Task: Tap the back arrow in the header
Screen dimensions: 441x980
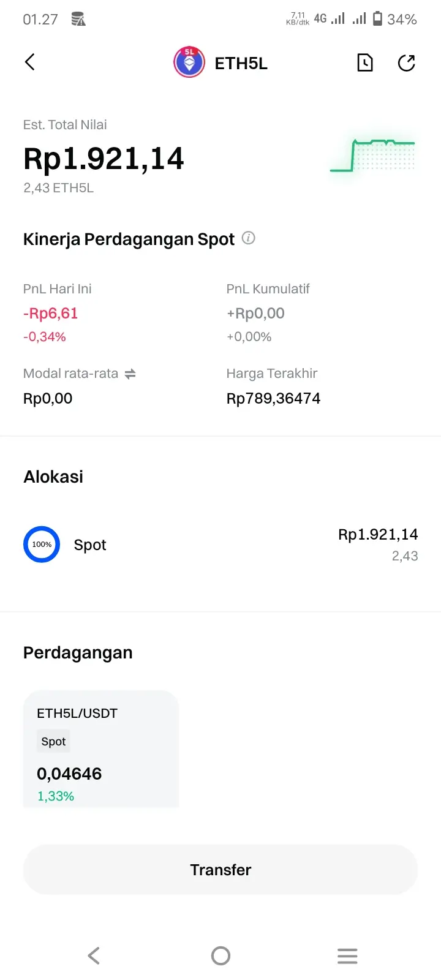Action: tap(29, 62)
